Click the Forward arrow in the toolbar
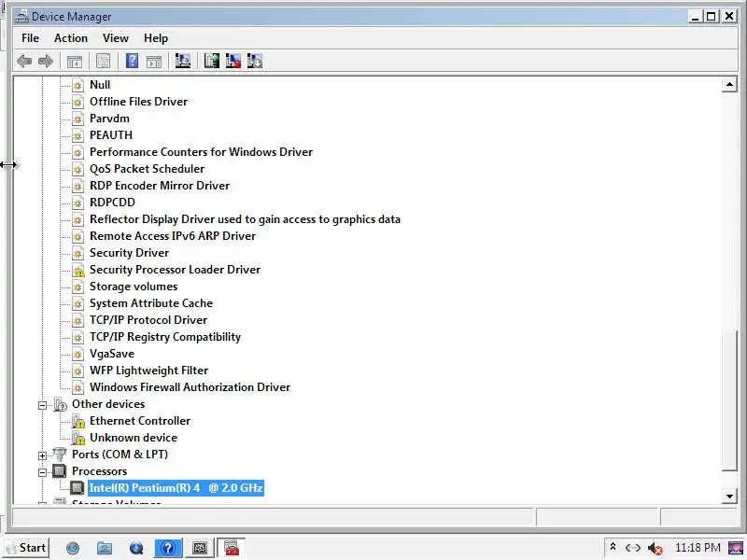The image size is (747, 560). tap(46, 61)
